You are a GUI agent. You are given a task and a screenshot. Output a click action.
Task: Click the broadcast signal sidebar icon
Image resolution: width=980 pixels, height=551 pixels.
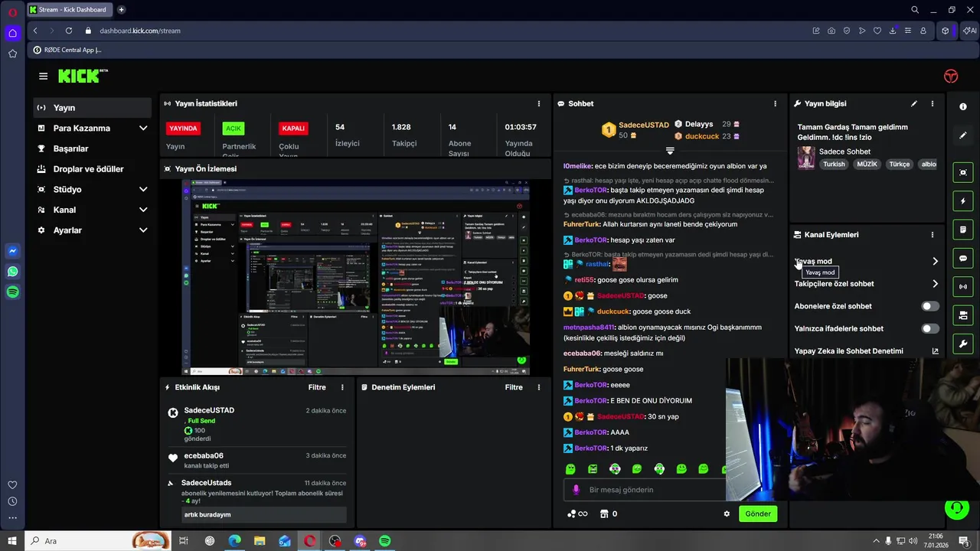tap(963, 287)
